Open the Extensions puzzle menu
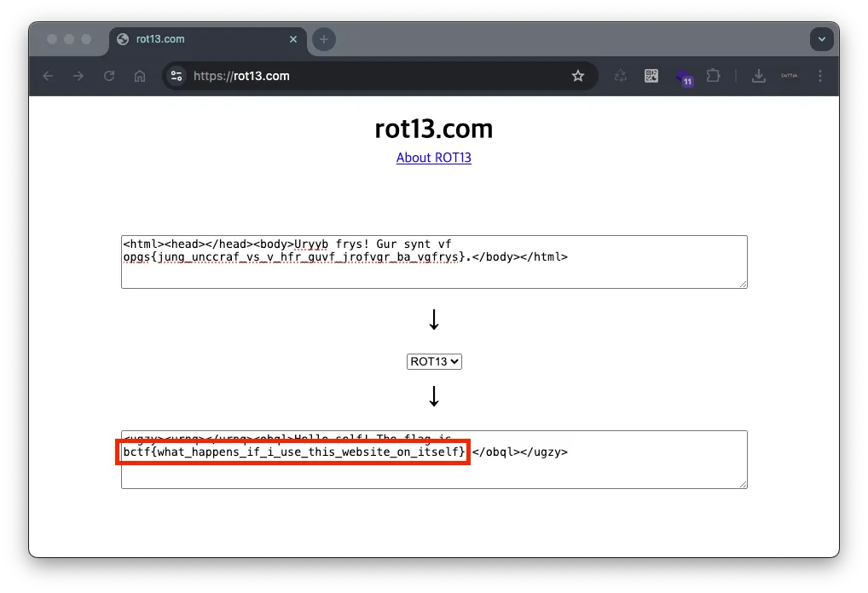Screen dimensions: 868x593 click(x=714, y=76)
